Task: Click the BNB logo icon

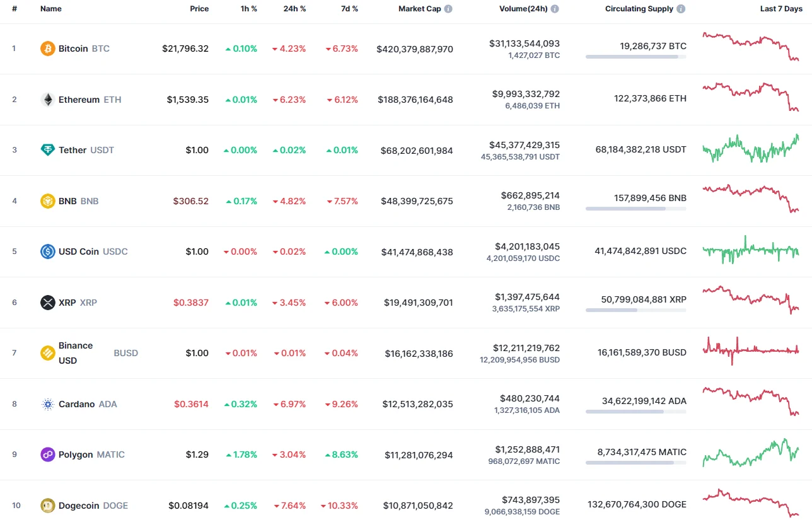Action: coord(47,200)
